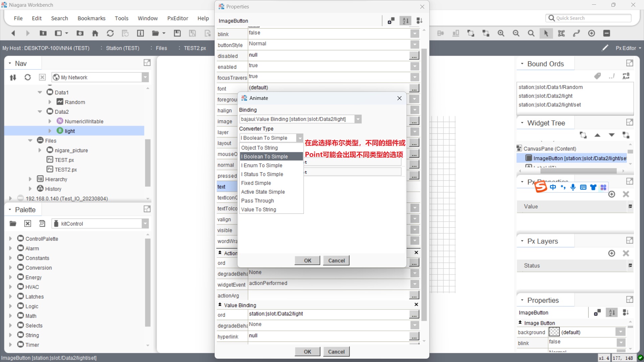Click the Zoom In magnifier icon
Viewport: 644px width, 362px height.
tap(501, 33)
